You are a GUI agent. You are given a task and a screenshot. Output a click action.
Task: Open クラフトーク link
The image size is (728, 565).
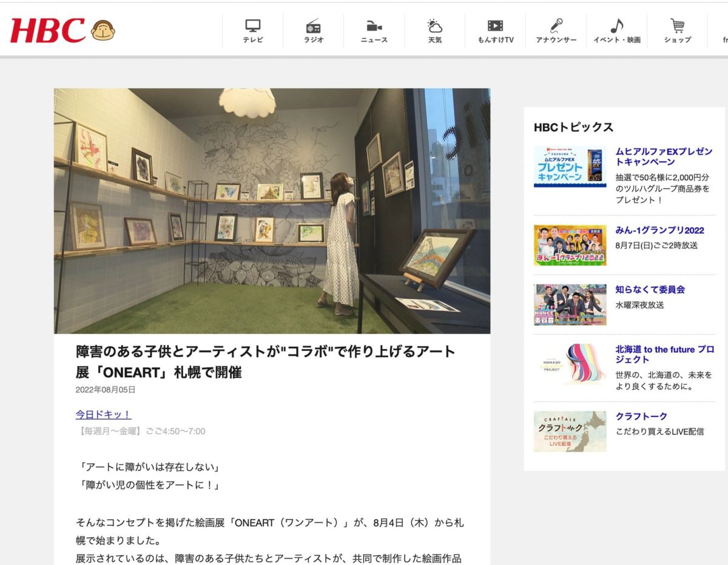(641, 416)
